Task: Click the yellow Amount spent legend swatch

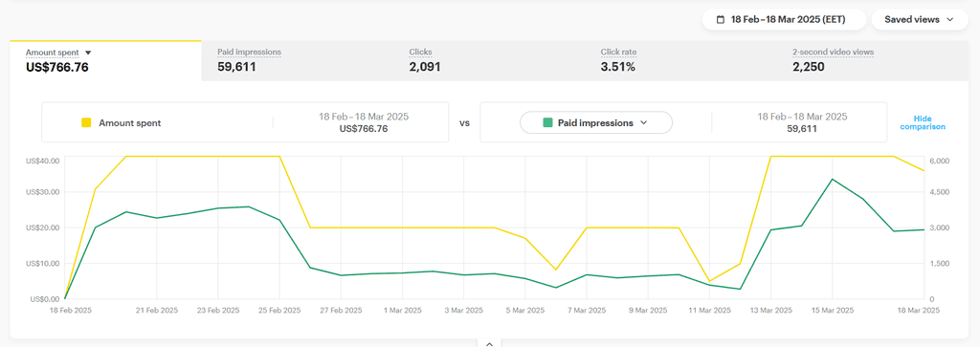Action: pos(87,123)
